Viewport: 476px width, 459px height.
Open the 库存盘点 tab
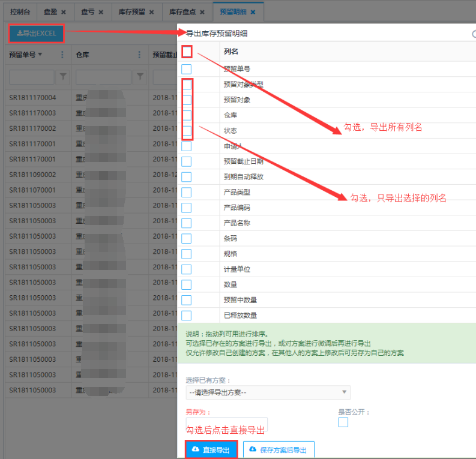pyautogui.click(x=182, y=12)
